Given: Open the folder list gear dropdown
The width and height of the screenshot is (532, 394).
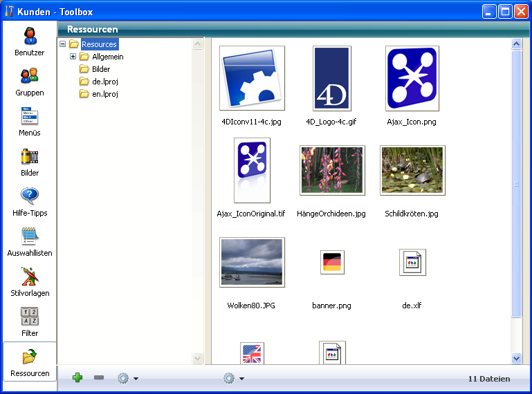Looking at the screenshot, I should 127,378.
